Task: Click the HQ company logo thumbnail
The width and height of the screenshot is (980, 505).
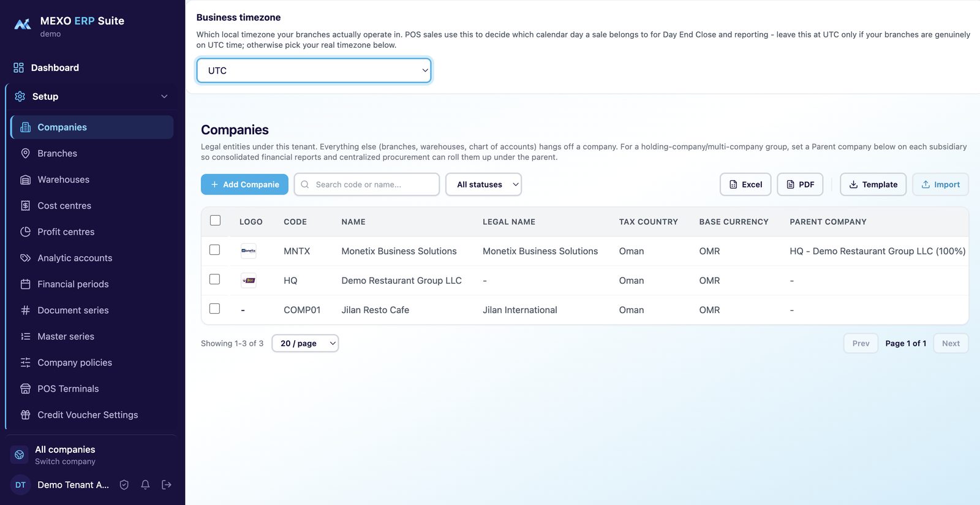Action: (x=249, y=280)
